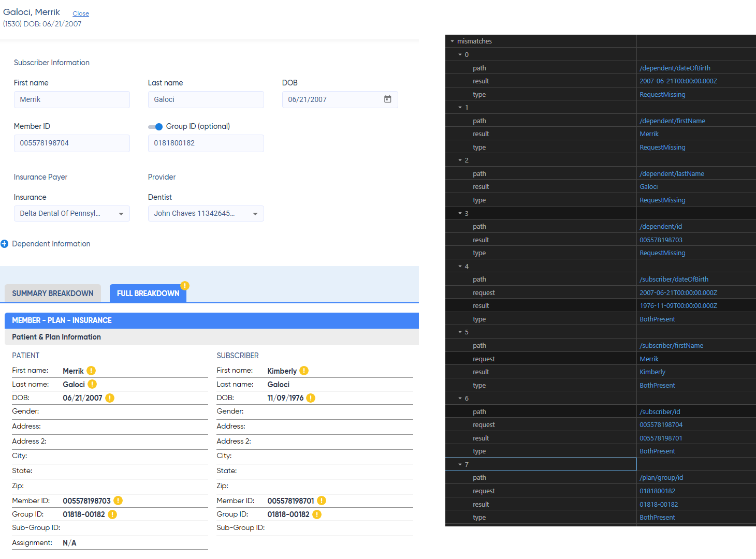
Task: Toggle the Group ID (optional) switch
Action: click(x=155, y=127)
